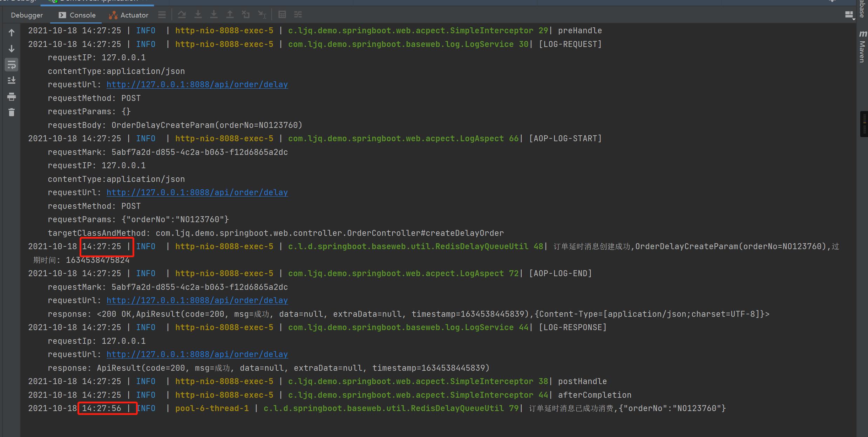Image resolution: width=868 pixels, height=437 pixels.
Task: Clear all console output with trash icon
Action: coord(12,112)
